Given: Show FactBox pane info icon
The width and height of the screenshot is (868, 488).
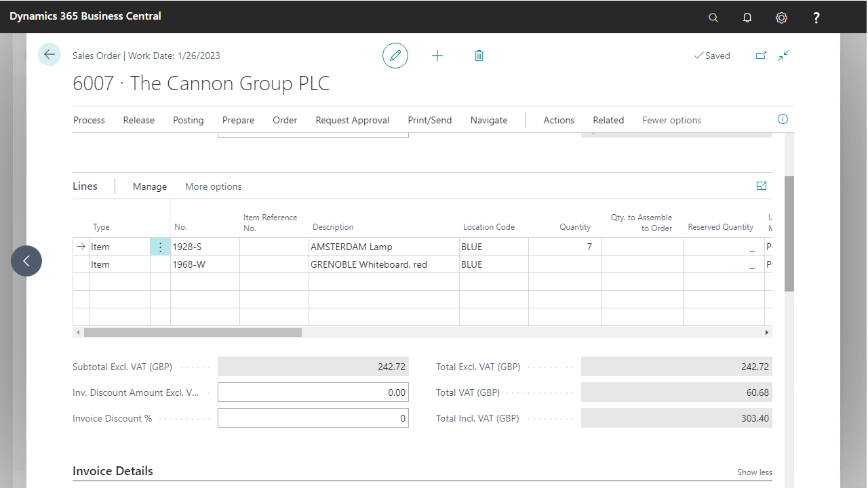Looking at the screenshot, I should click(x=783, y=119).
